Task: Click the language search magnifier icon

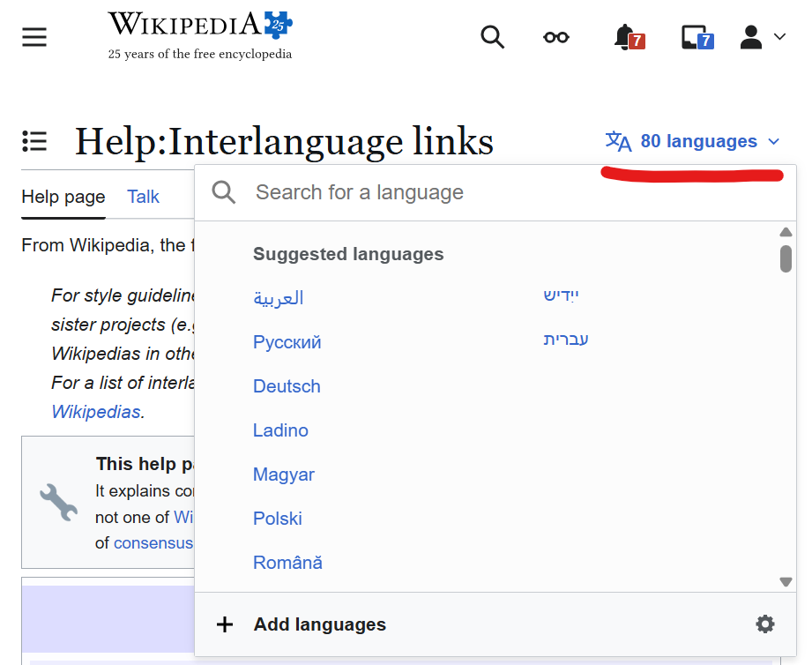Action: click(x=224, y=192)
